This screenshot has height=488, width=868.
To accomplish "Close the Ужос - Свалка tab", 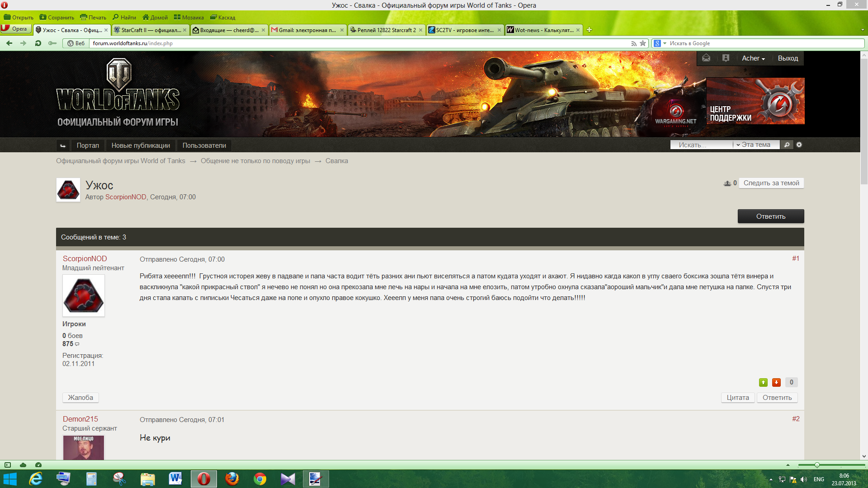I will 106,30.
